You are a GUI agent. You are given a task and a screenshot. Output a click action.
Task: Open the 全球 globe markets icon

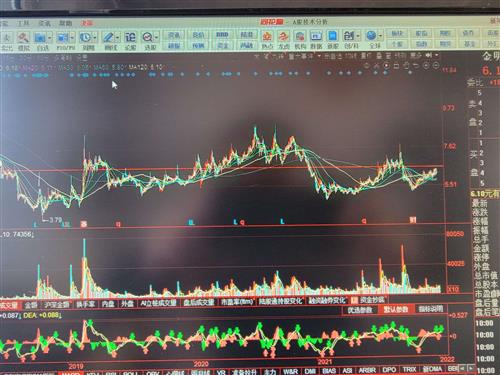pyautogui.click(x=371, y=35)
